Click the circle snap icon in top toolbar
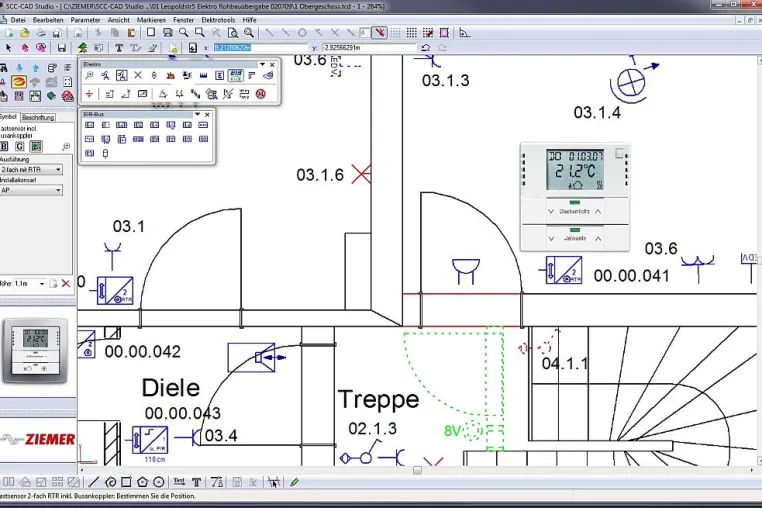Viewport: 762px width, 508px height. coord(302,33)
